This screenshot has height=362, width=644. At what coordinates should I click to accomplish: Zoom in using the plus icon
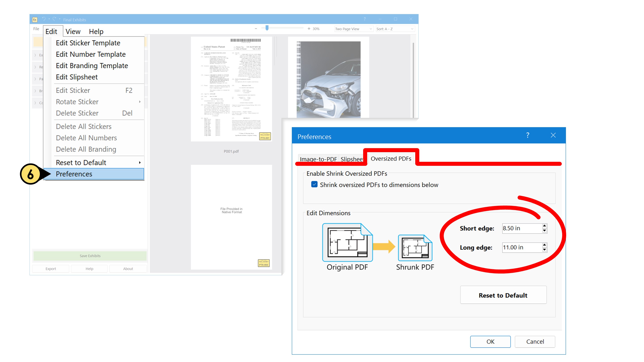[309, 28]
